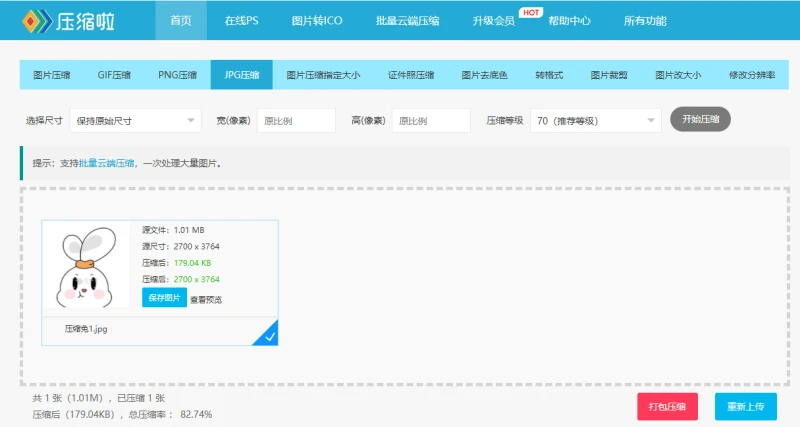
Task: Click the source size 1.01 MB text
Action: [189, 230]
